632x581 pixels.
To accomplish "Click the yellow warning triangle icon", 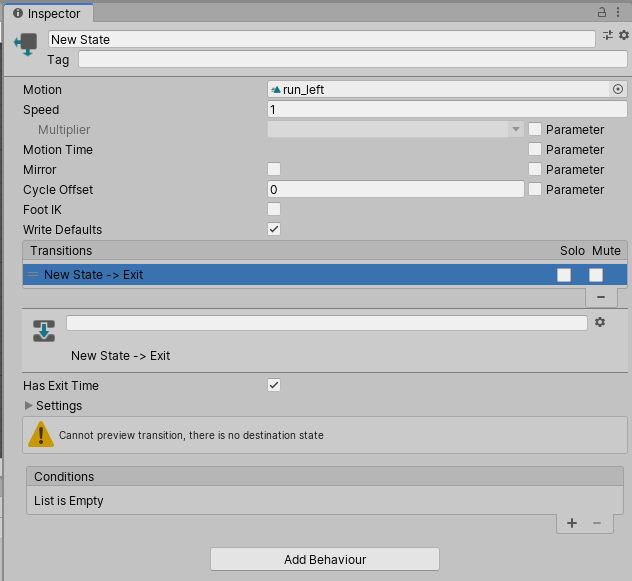I will [x=41, y=434].
